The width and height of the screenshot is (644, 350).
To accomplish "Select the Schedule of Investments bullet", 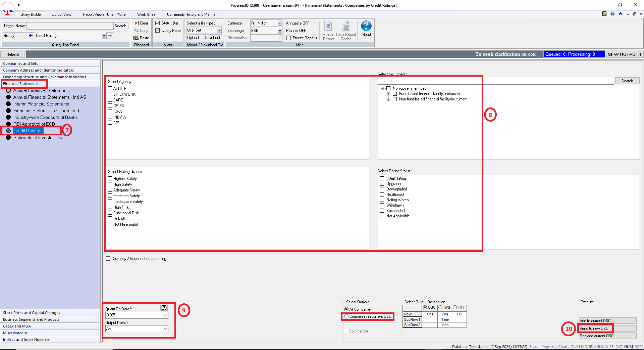I will point(8,137).
